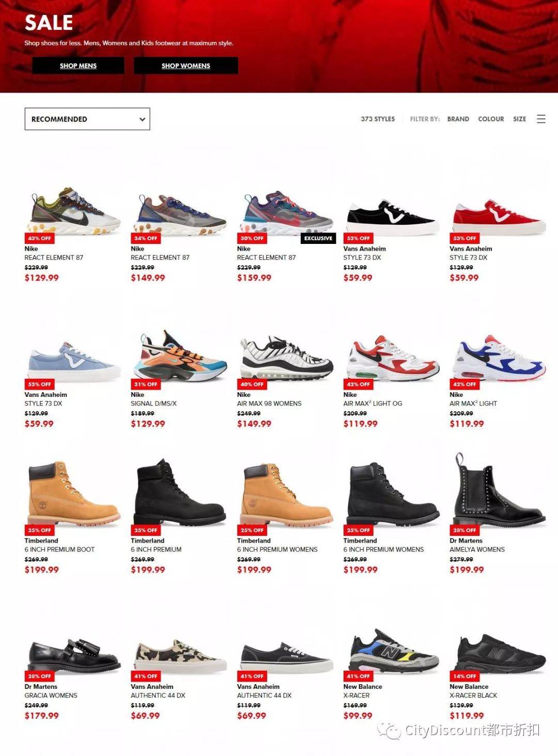Click the Shop Womens button

[186, 66]
